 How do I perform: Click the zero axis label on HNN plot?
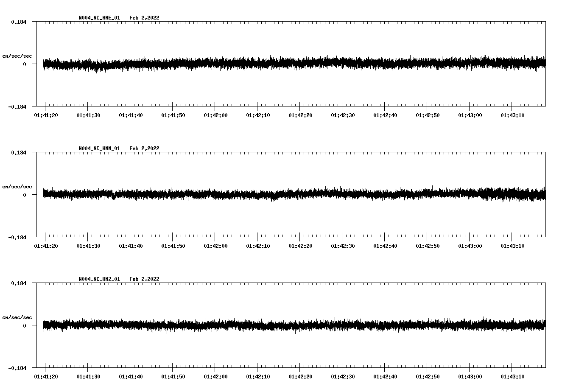25,195
